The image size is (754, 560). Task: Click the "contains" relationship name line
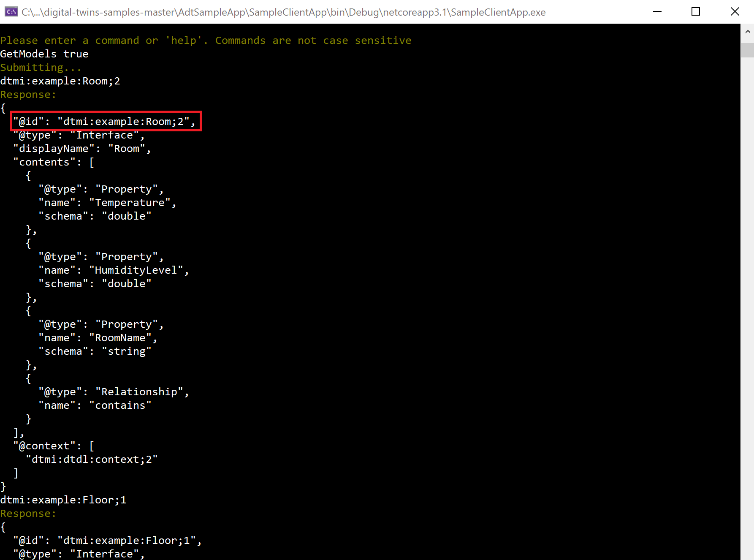click(95, 405)
